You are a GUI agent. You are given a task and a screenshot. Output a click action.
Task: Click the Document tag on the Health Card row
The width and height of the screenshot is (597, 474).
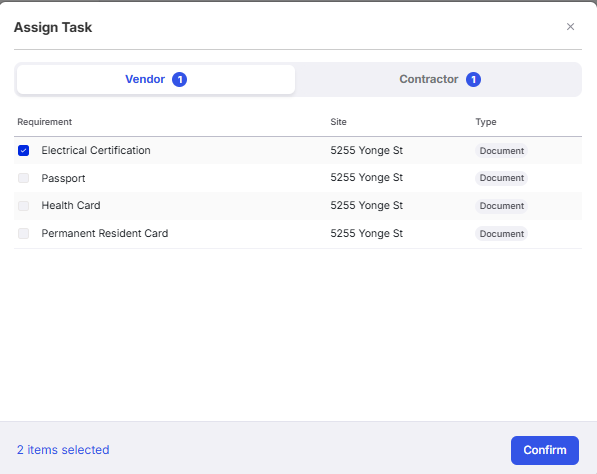[501, 206]
